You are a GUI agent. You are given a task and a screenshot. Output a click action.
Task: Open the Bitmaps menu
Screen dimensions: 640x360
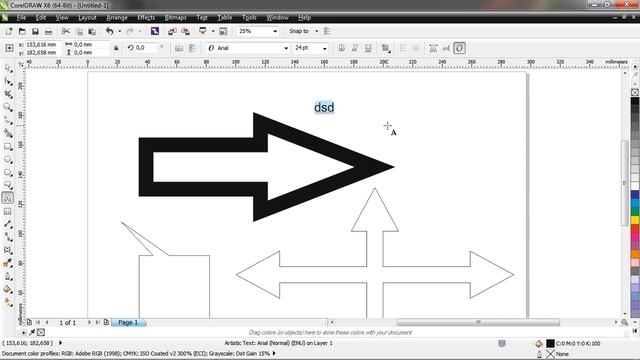176,18
